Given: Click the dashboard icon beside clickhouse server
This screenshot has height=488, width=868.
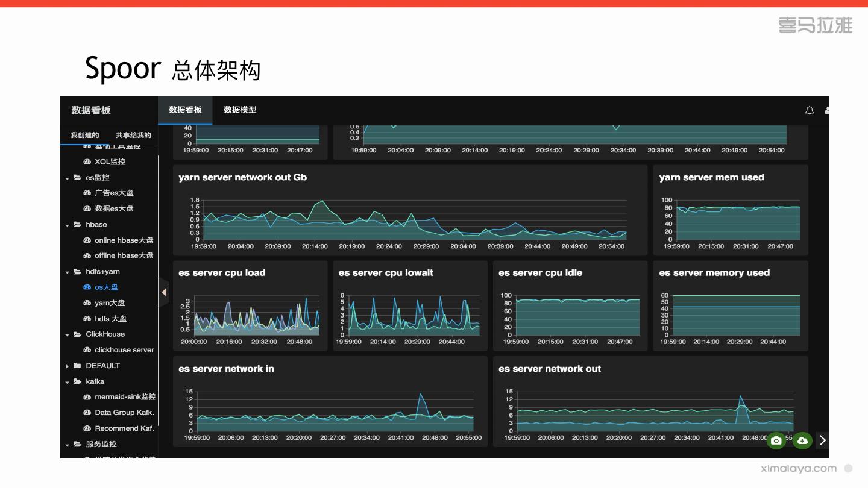Looking at the screenshot, I should 87,350.
